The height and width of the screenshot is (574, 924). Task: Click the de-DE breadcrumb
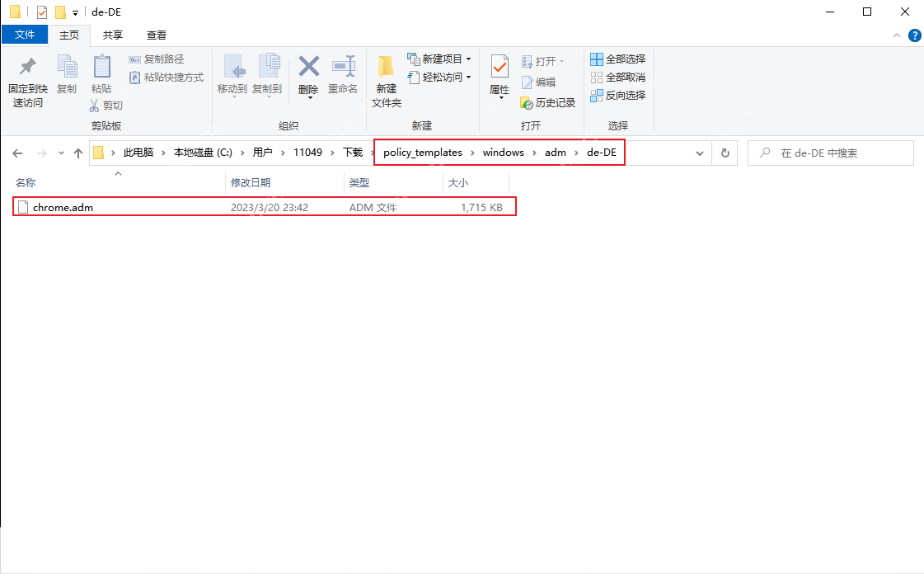tap(602, 153)
